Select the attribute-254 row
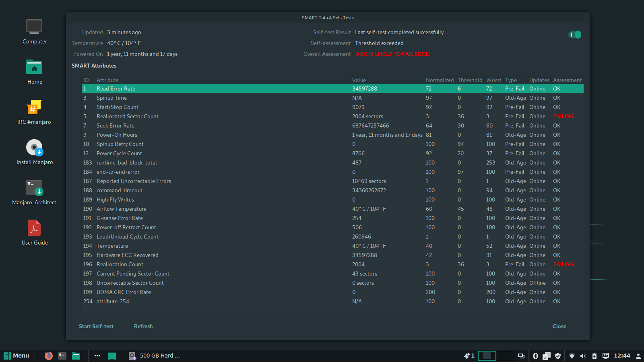This screenshot has height=362, width=644. point(332,301)
